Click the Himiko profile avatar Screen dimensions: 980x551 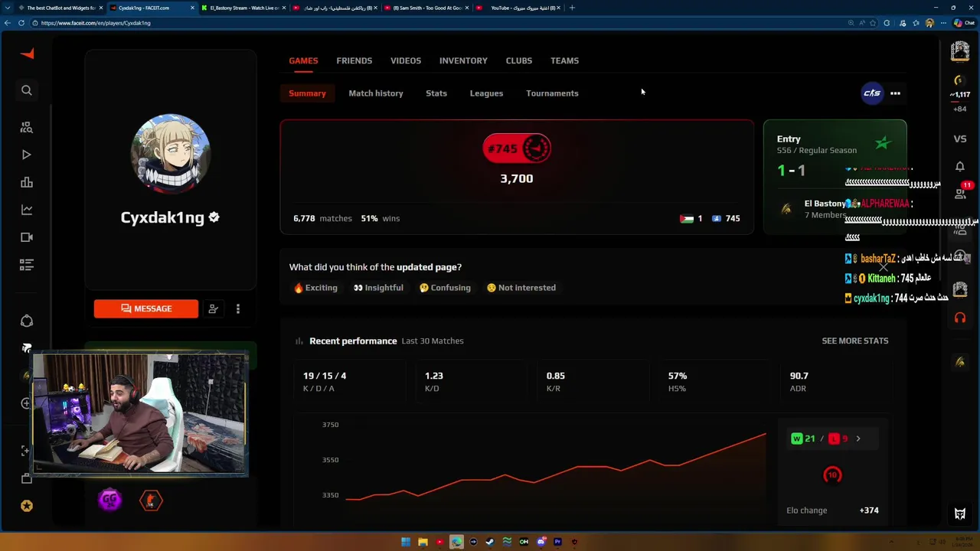tap(171, 155)
